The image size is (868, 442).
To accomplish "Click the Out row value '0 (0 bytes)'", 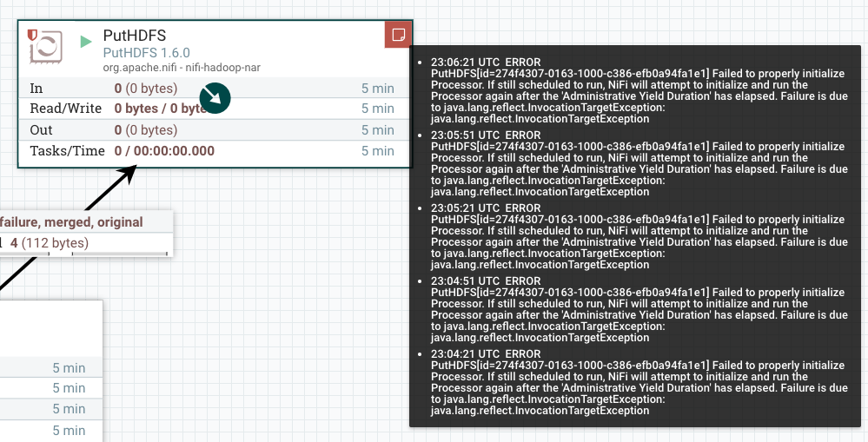I will (146, 130).
